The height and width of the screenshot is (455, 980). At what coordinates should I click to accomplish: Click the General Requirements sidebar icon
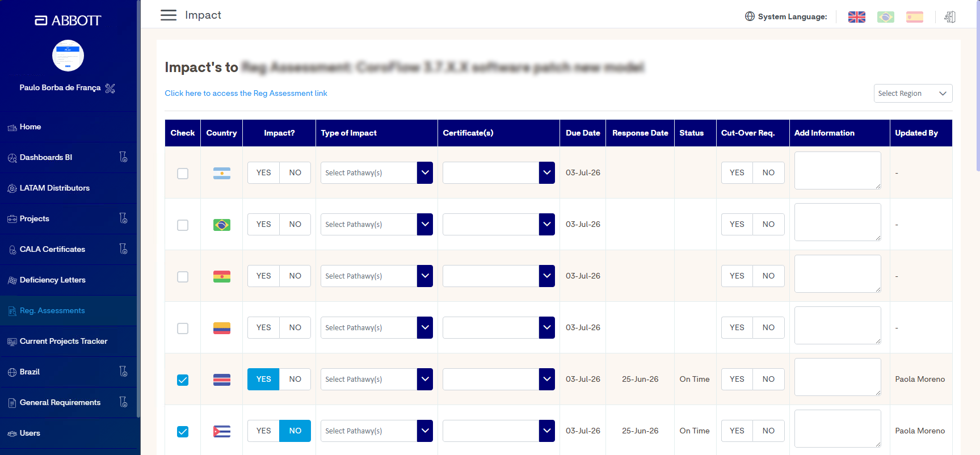[12, 403]
